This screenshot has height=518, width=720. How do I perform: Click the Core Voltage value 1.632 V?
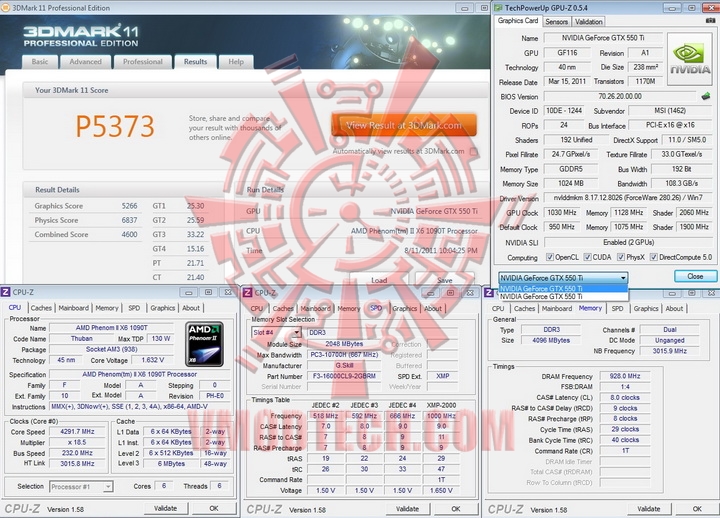click(153, 360)
